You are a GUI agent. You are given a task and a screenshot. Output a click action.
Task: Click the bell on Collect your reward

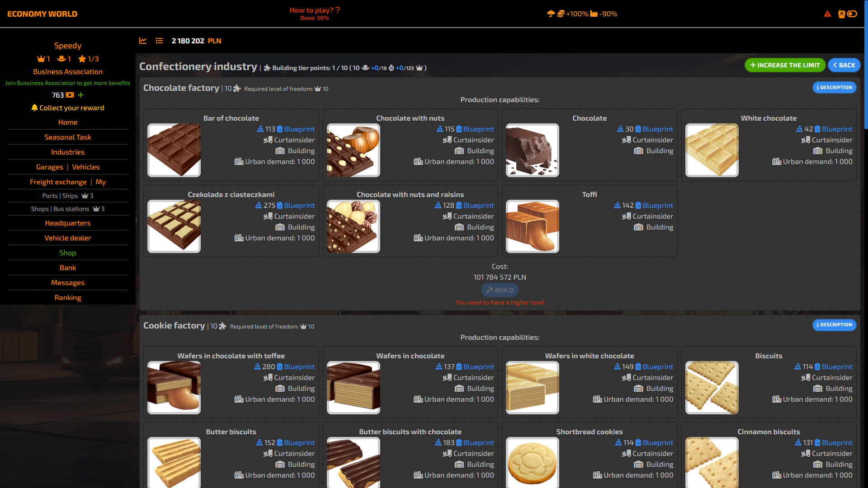tap(35, 108)
